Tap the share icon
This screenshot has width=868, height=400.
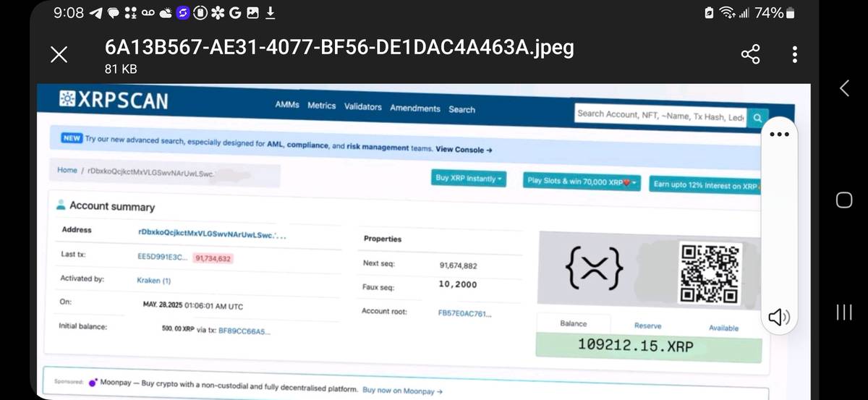[x=751, y=55]
